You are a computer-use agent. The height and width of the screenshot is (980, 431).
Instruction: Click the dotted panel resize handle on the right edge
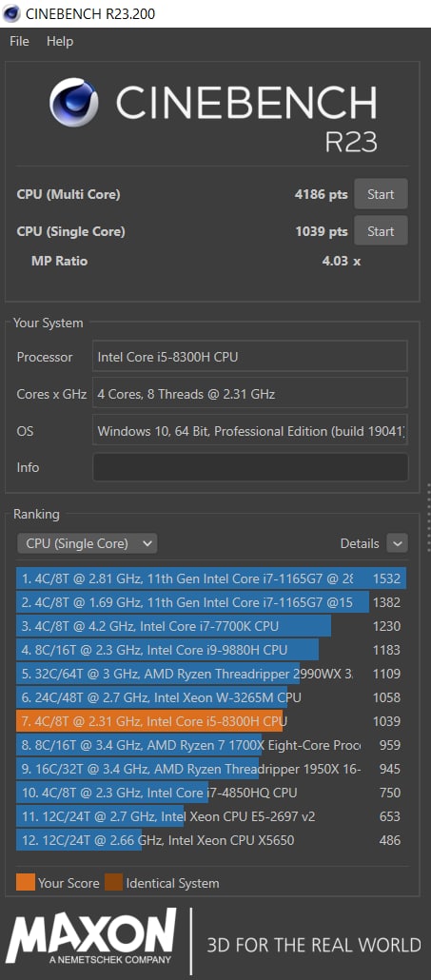[428, 518]
